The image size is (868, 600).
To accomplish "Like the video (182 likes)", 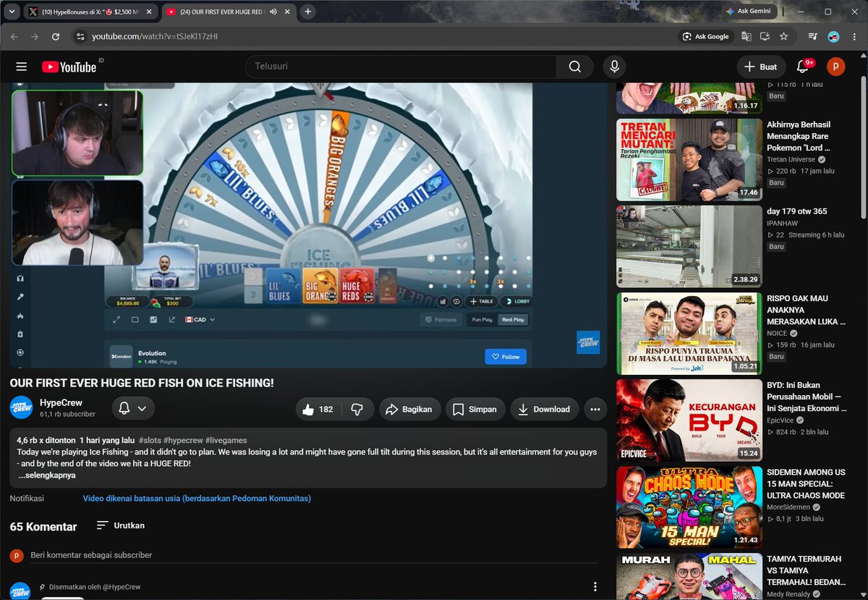I will [318, 409].
